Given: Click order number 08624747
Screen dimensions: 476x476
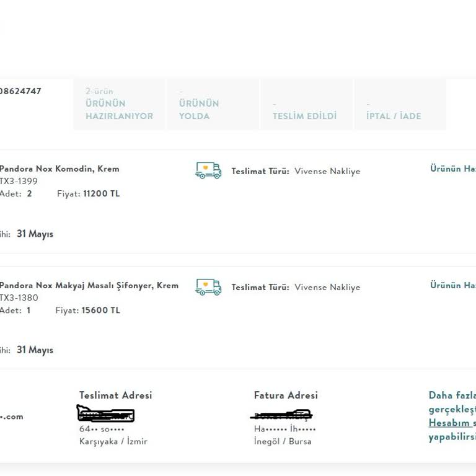Looking at the screenshot, I should point(20,91).
